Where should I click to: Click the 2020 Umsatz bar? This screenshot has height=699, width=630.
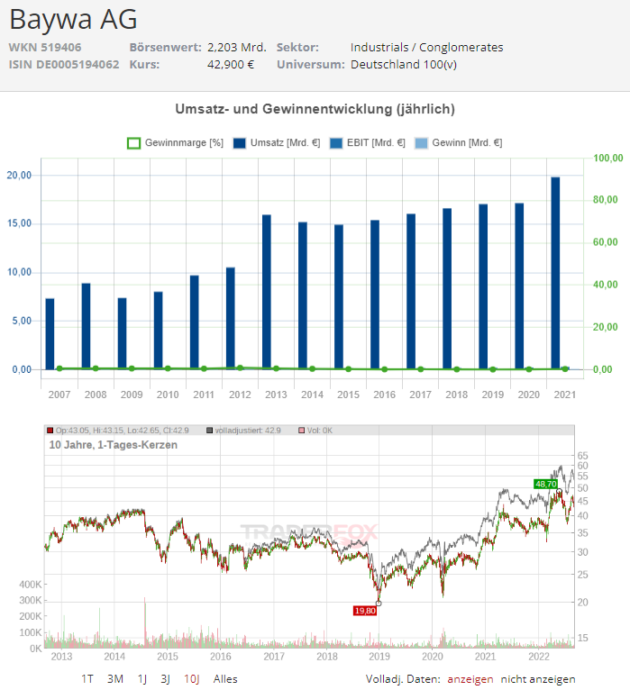(519, 286)
